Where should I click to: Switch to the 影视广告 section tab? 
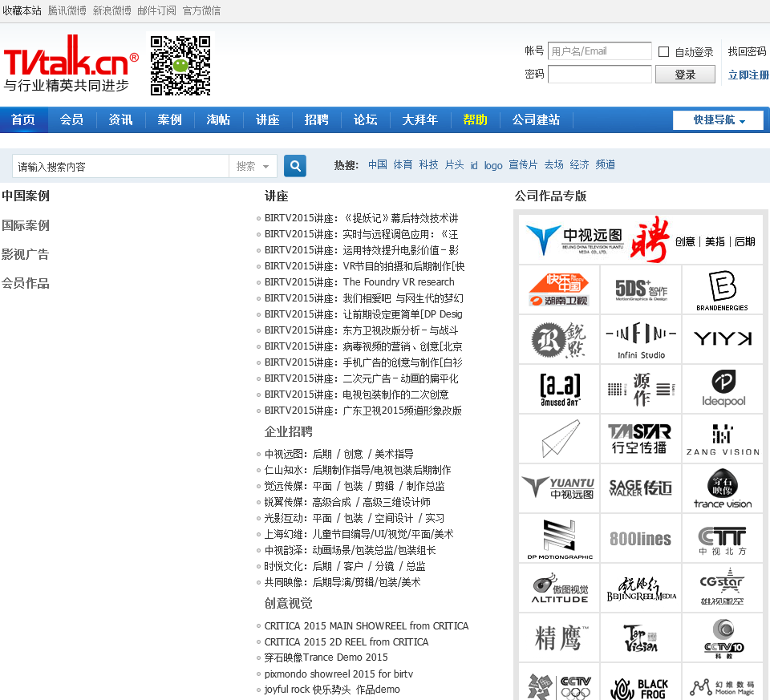(x=25, y=254)
